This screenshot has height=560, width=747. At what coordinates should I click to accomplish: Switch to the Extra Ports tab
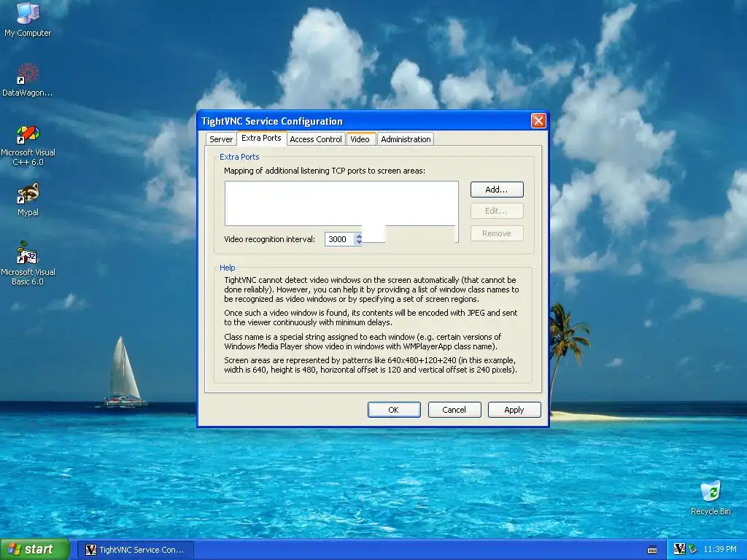[261, 138]
